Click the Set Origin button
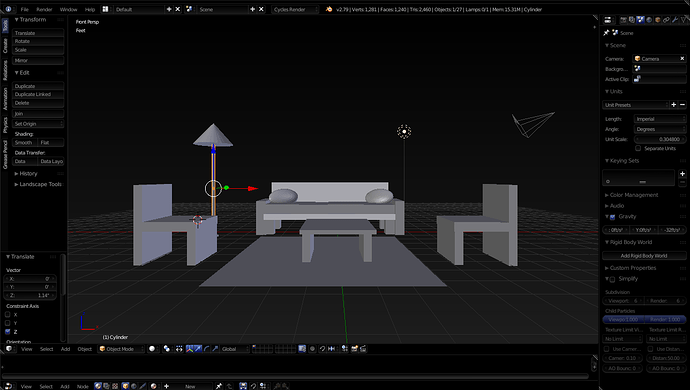 tap(38, 124)
